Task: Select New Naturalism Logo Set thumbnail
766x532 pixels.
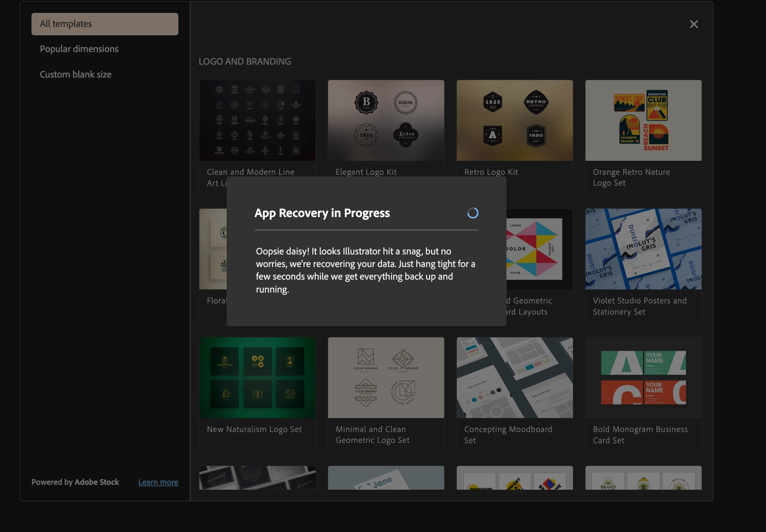Action: click(257, 378)
